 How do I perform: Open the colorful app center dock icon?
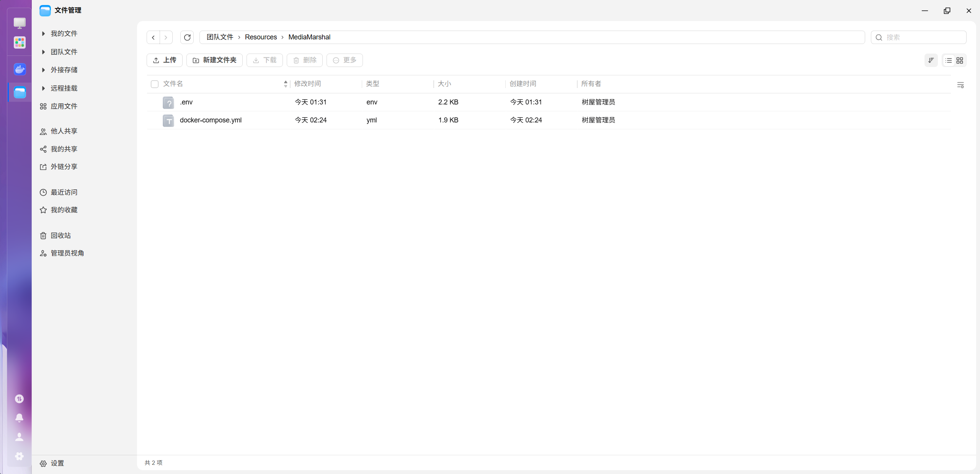(20, 42)
